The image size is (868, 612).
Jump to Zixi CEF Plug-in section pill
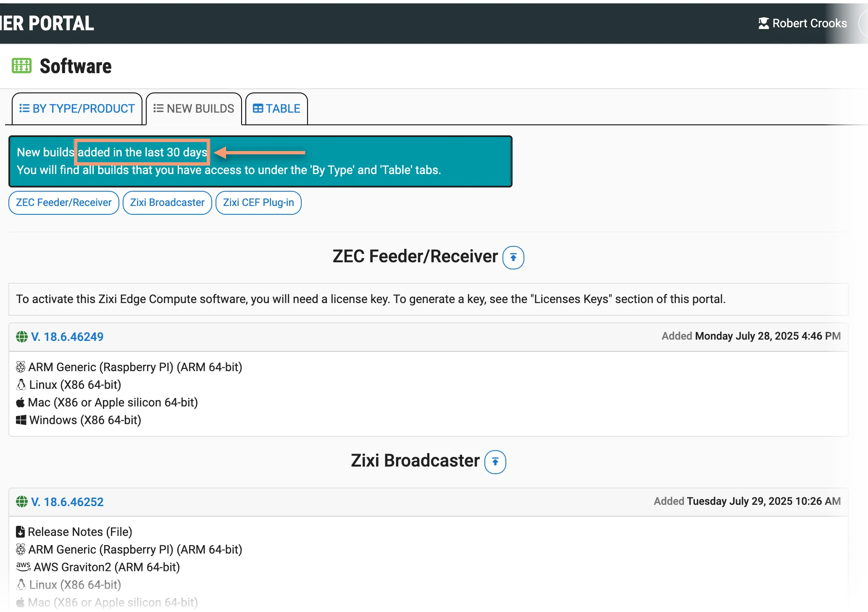click(x=258, y=203)
